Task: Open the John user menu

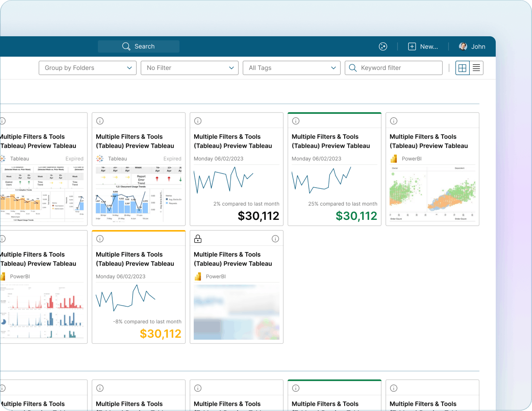Action: pos(472,46)
